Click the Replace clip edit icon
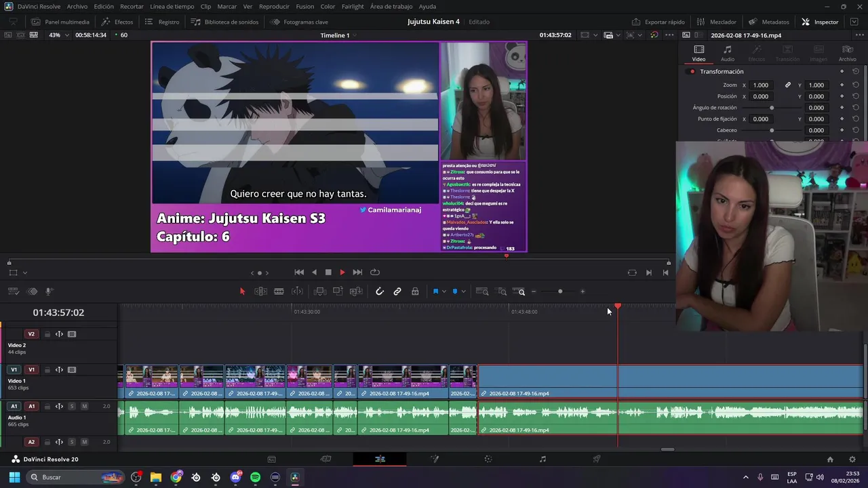Screen dimensions: 868x488 (x=356, y=291)
